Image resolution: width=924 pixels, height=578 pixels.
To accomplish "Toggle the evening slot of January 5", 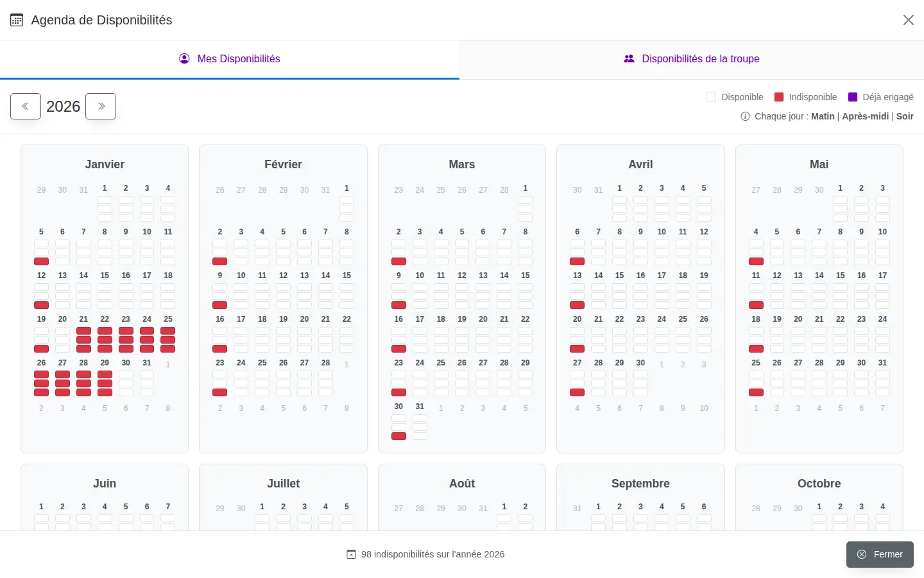I will pos(41,261).
